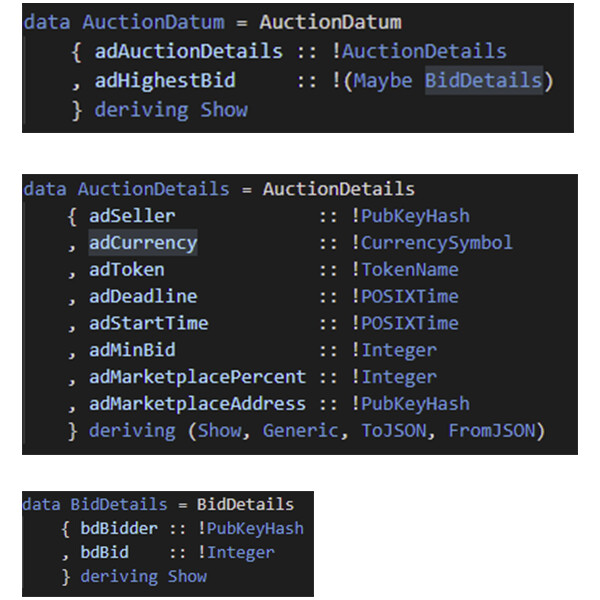Click the adMarketplaceAddress field
Viewport: 600px width, 600px height.
tap(197, 404)
